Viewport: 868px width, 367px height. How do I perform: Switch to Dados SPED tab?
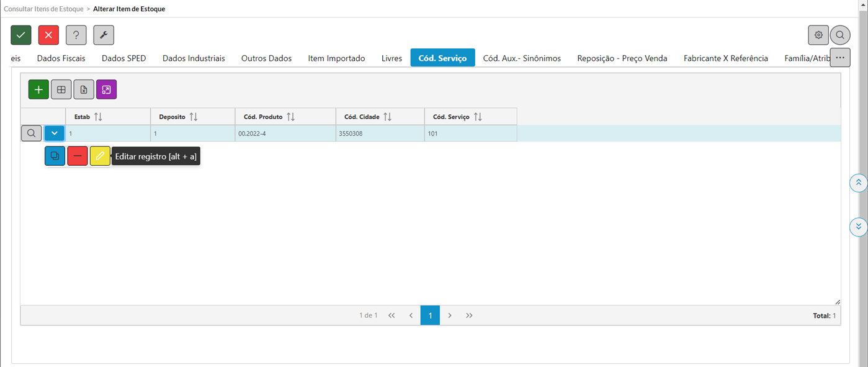click(123, 58)
